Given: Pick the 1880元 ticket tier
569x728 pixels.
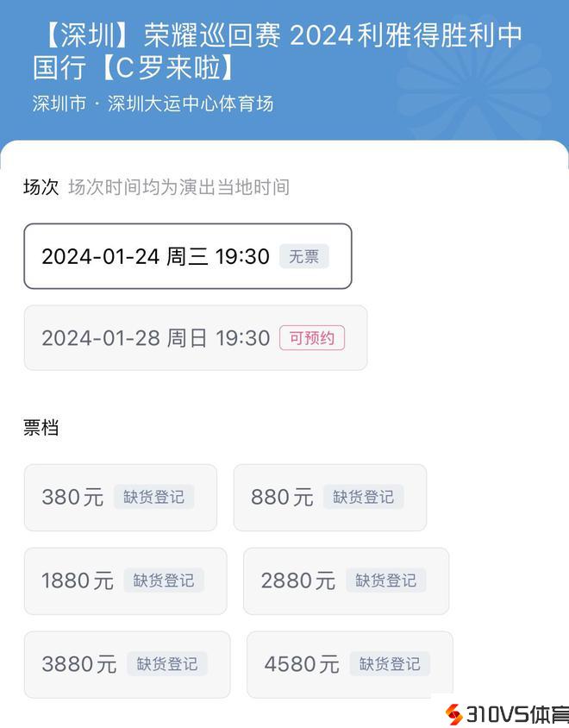Looking at the screenshot, I should pos(78,581).
